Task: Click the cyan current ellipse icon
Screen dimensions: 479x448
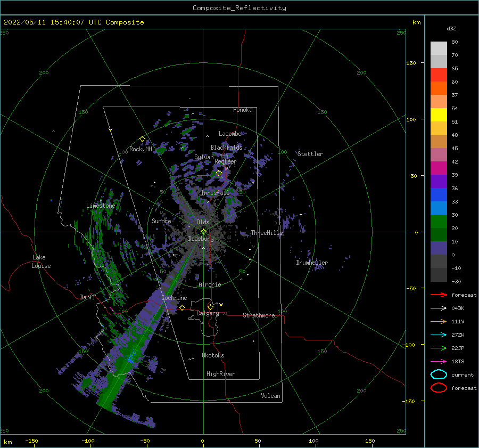Action: click(x=439, y=374)
